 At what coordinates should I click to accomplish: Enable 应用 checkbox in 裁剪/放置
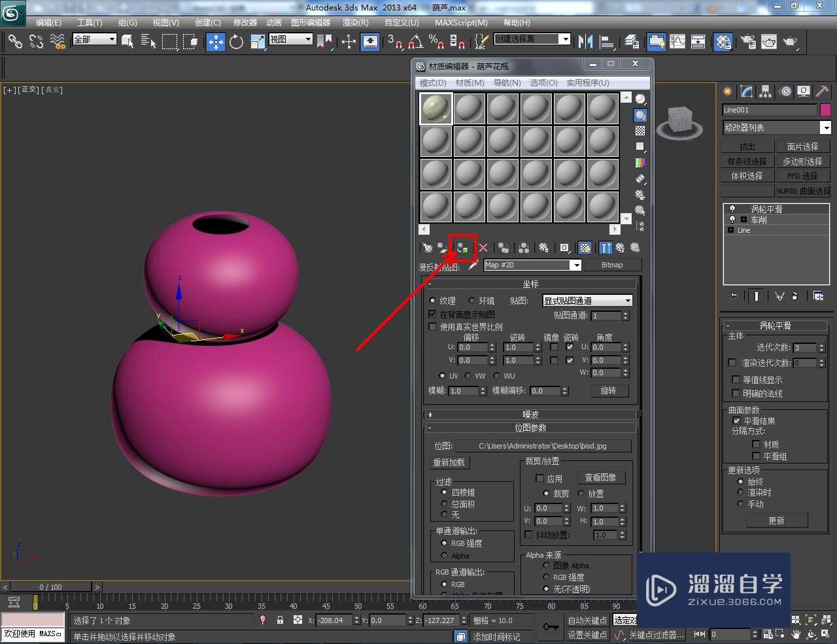(x=539, y=479)
